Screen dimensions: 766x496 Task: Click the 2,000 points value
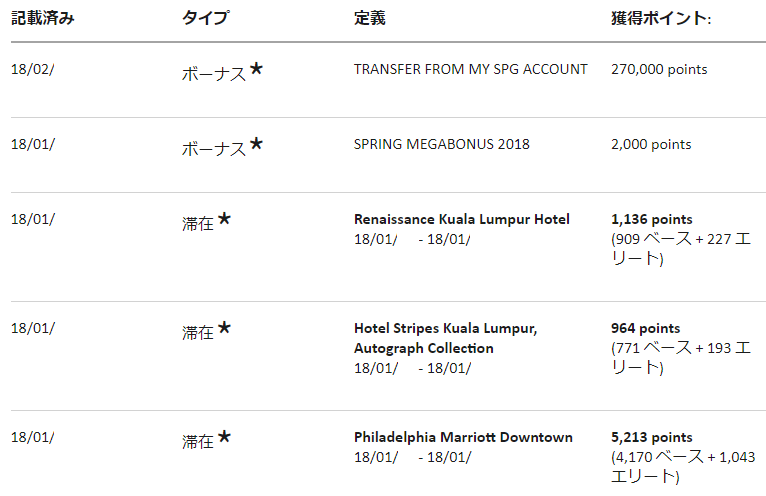650,144
